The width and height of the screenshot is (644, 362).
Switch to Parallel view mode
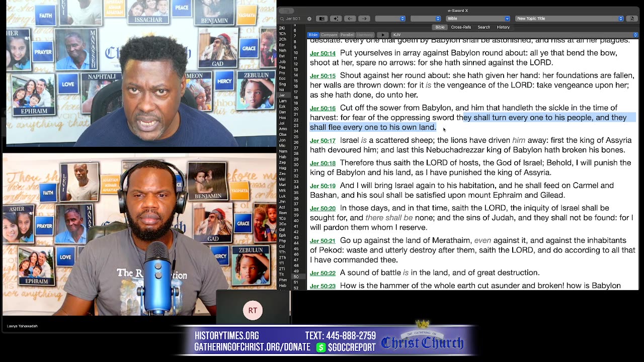click(347, 35)
